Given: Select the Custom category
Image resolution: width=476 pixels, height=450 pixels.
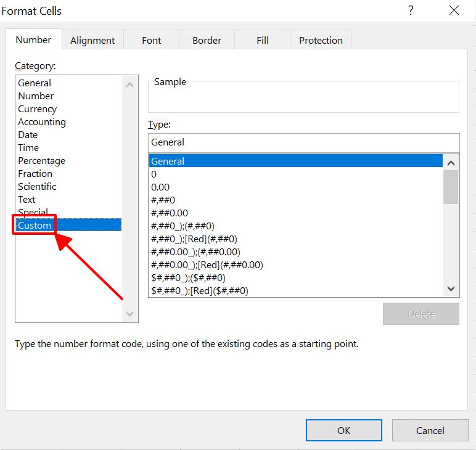Looking at the screenshot, I should tap(35, 226).
